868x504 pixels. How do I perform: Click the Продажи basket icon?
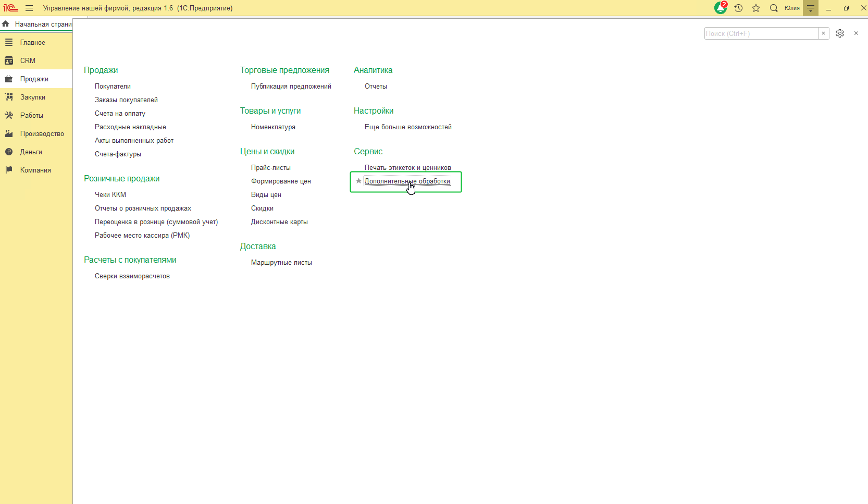(9, 79)
